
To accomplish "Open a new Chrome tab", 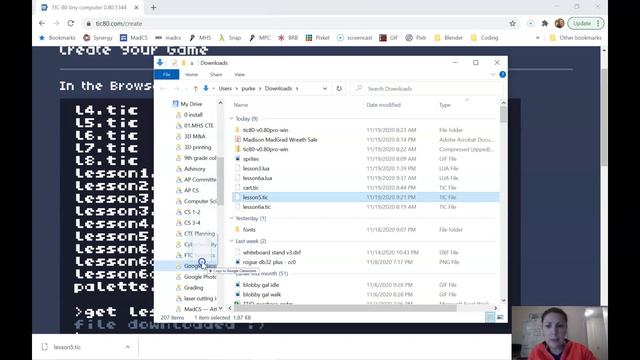I will pos(153,7).
